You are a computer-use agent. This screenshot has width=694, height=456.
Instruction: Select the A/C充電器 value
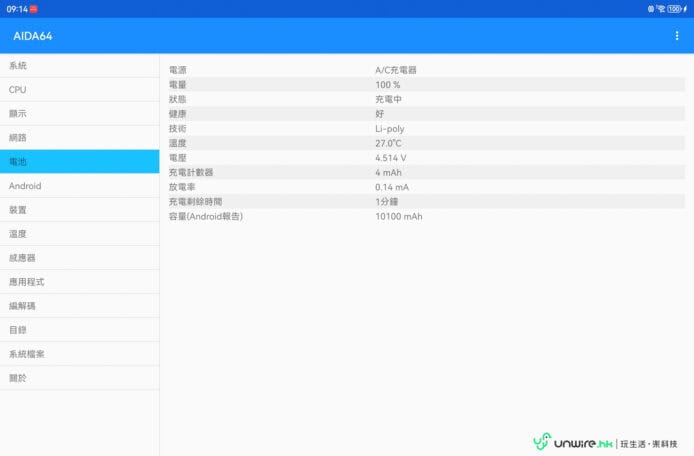(x=396, y=70)
